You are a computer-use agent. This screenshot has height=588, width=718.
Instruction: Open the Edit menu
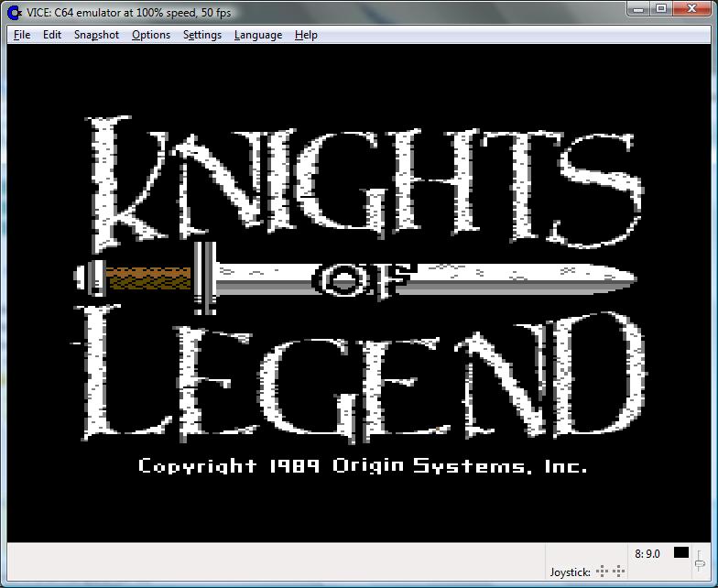coord(51,35)
